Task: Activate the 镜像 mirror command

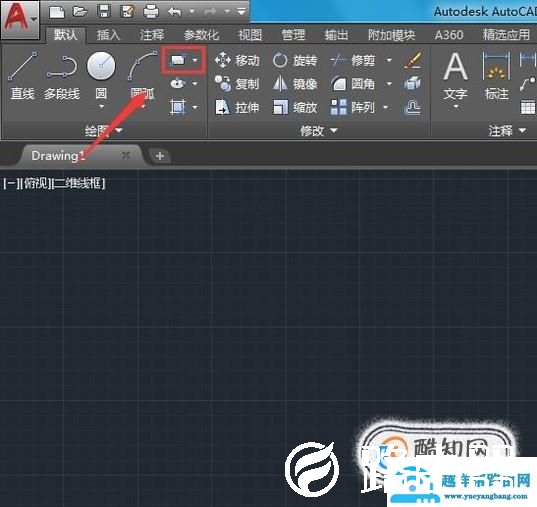Action: point(295,84)
